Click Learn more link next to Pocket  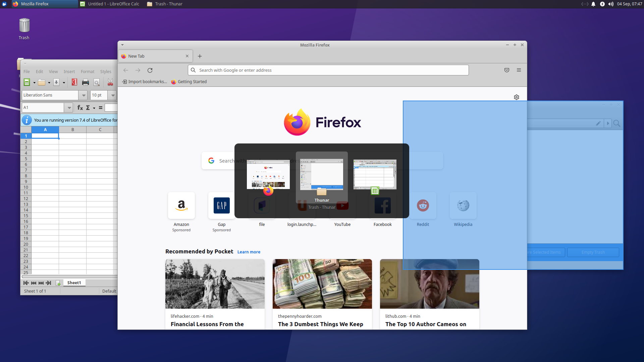tap(249, 251)
